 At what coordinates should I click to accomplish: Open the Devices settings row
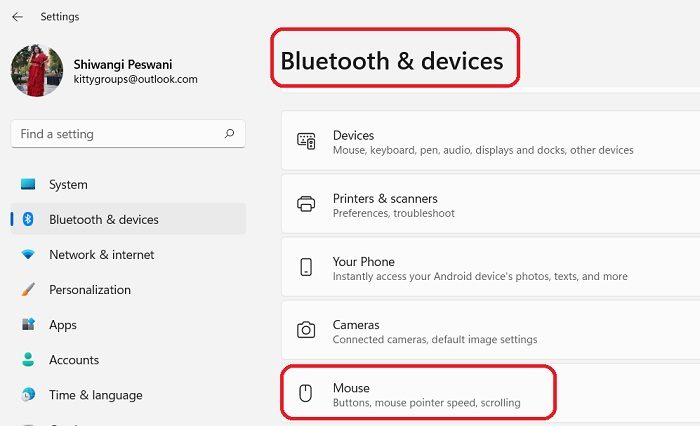pos(491,141)
